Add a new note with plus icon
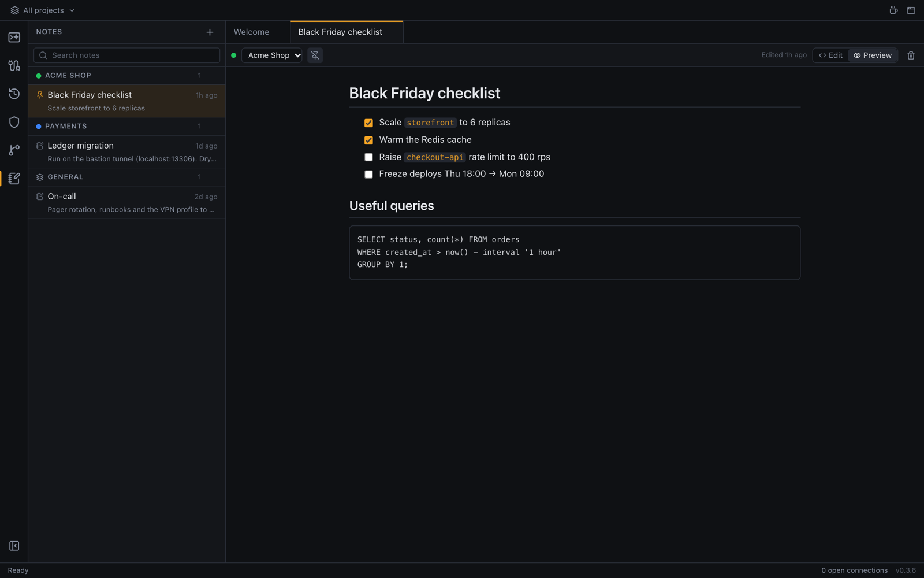Screen dimensions: 924x578 [210, 32]
